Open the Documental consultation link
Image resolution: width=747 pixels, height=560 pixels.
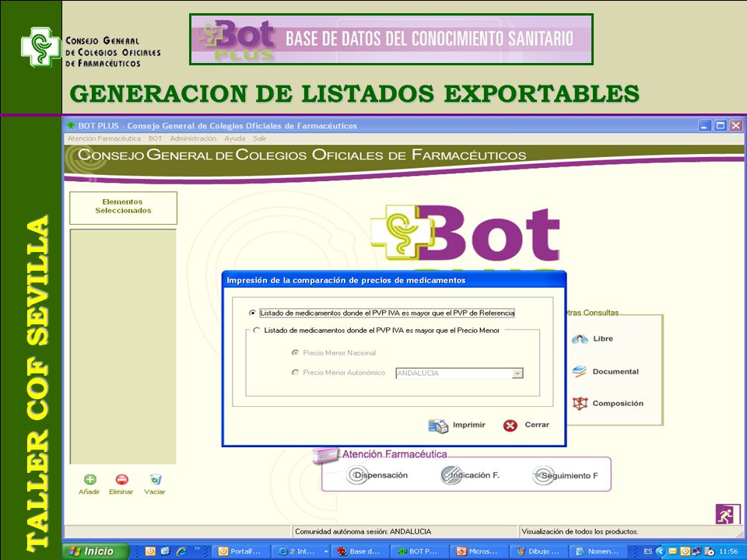615,372
